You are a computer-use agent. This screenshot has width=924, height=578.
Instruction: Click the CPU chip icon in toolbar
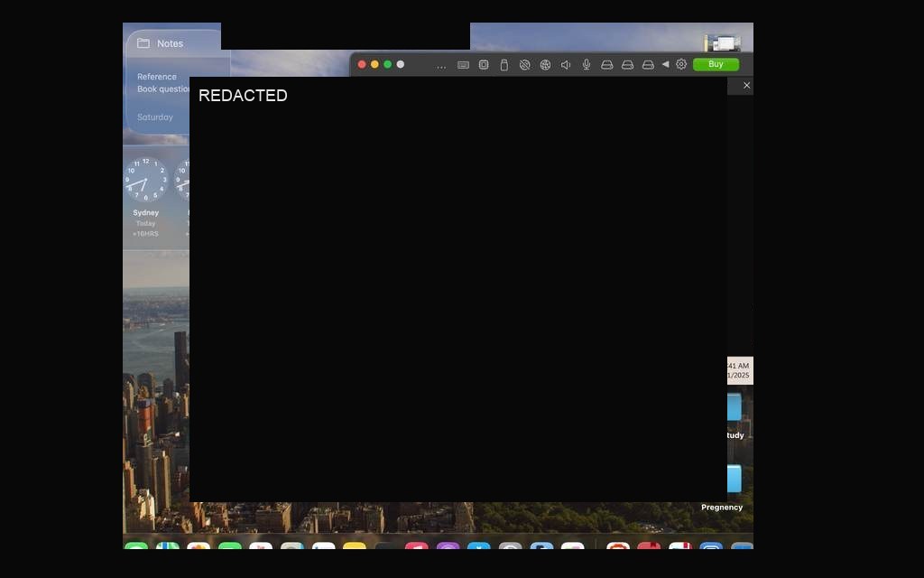484,65
